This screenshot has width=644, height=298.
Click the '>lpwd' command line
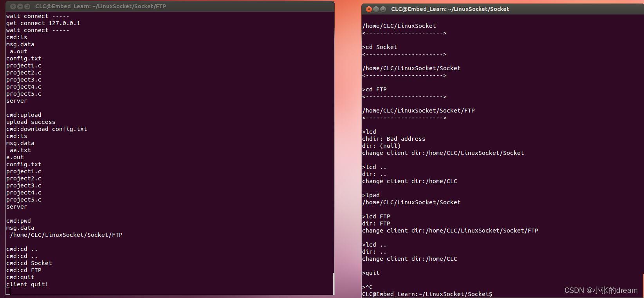pos(371,195)
